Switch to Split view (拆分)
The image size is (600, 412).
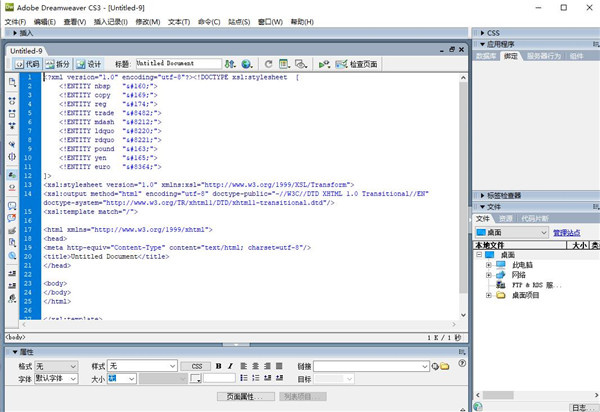tap(58, 64)
